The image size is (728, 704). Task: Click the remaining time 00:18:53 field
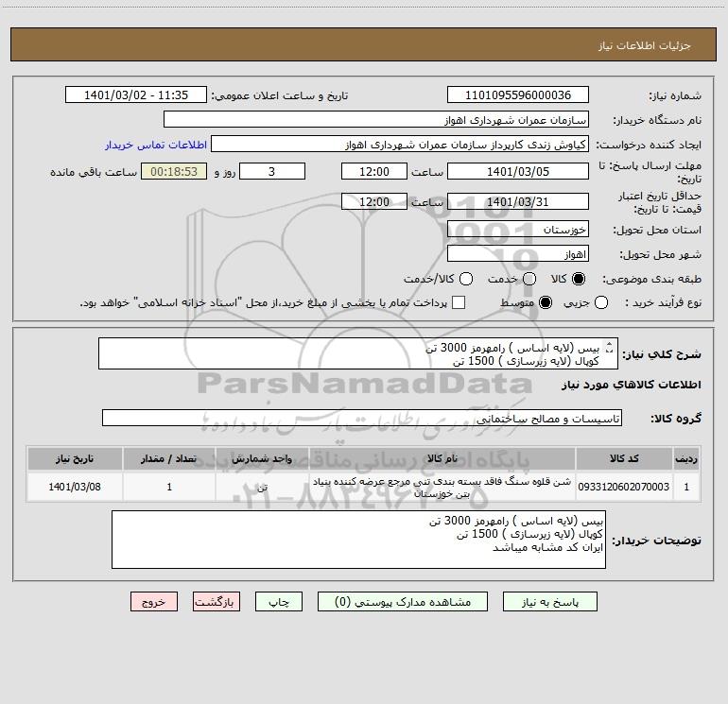tap(174, 171)
